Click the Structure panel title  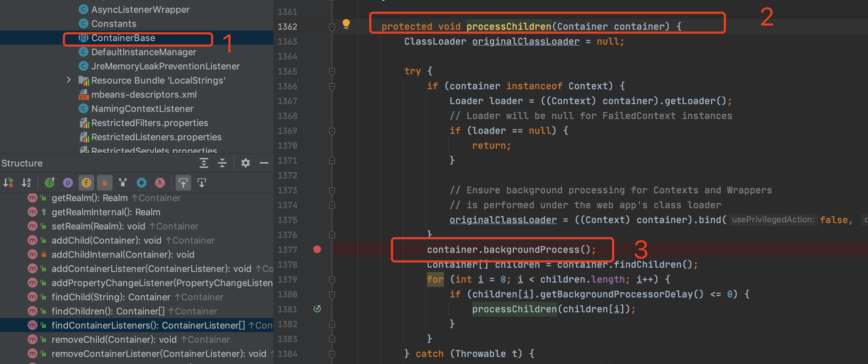(x=22, y=163)
